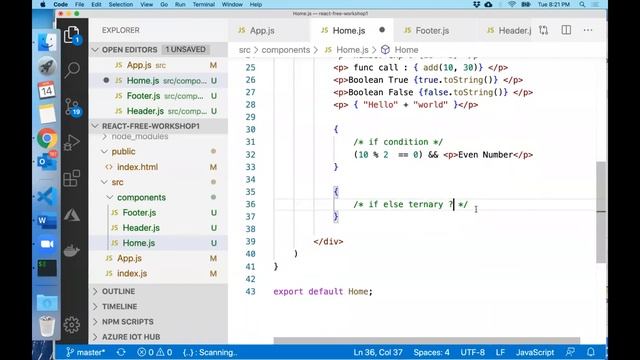Click the unsaved dot on Home.js tab
Image resolution: width=640 pixels, height=360 pixels.
[x=382, y=30]
